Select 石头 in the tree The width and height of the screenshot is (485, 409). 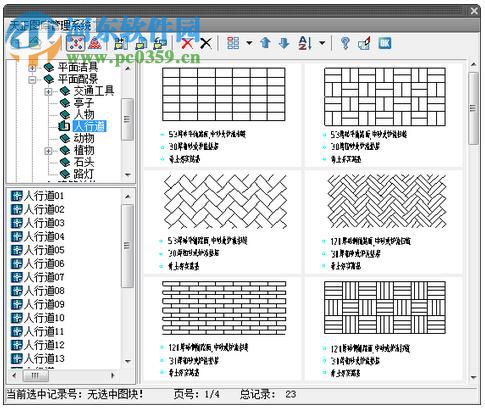84,162
